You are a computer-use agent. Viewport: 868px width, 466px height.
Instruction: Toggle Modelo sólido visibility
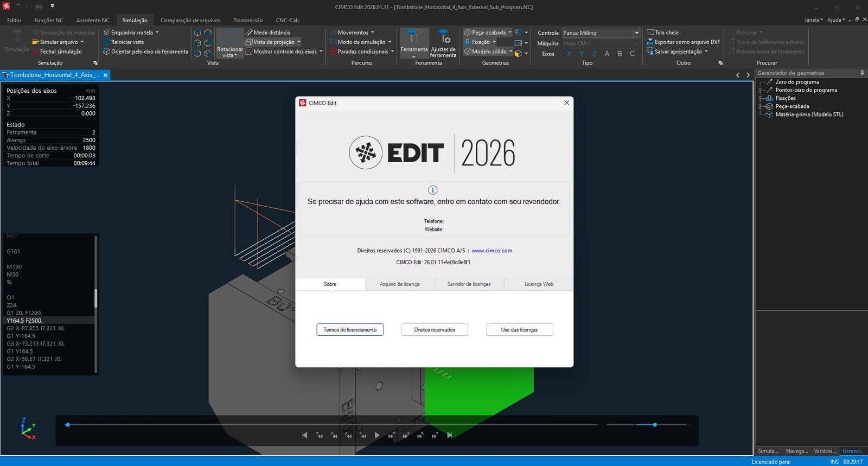coord(485,52)
